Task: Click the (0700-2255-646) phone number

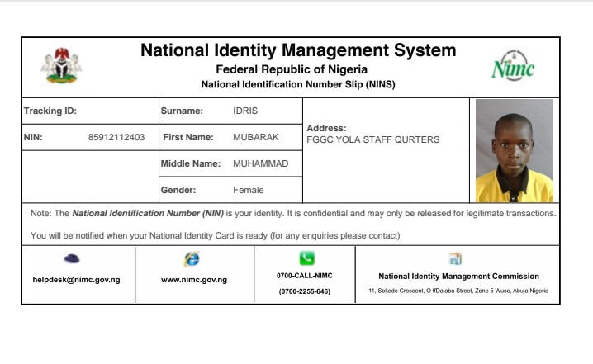Action: tap(304, 291)
